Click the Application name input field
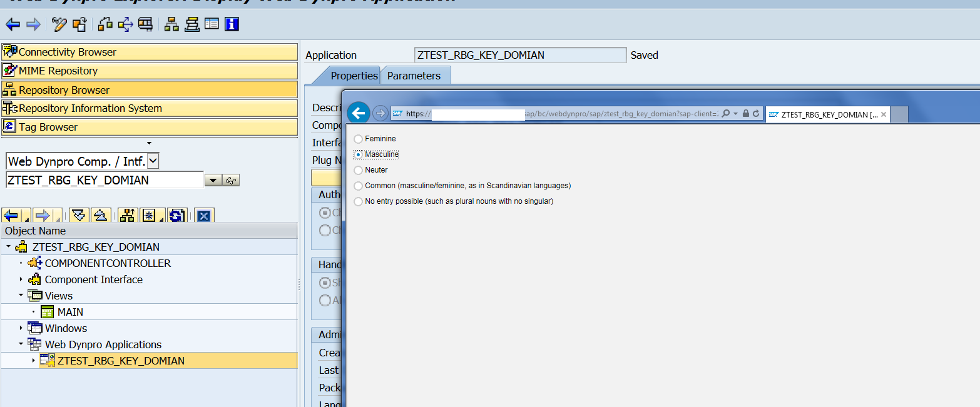 [520, 55]
